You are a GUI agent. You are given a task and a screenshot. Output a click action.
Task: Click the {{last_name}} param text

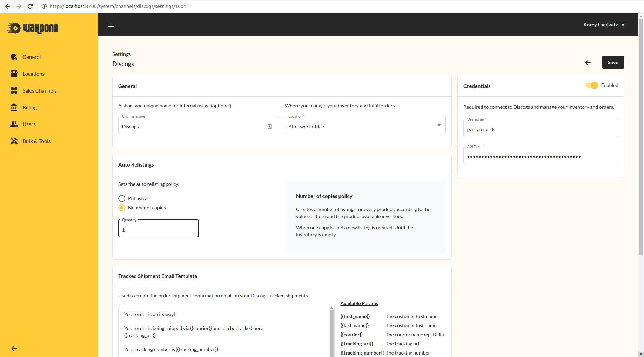[355, 325]
